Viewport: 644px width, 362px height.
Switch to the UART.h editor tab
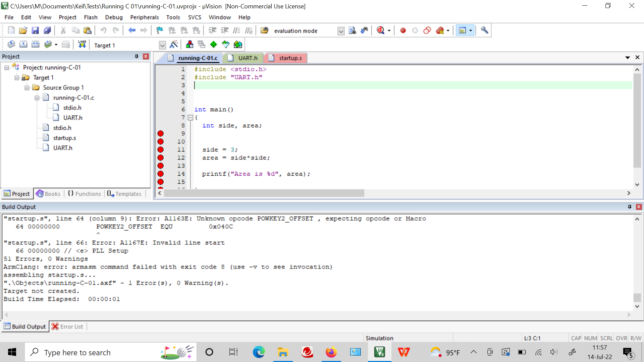coord(243,58)
